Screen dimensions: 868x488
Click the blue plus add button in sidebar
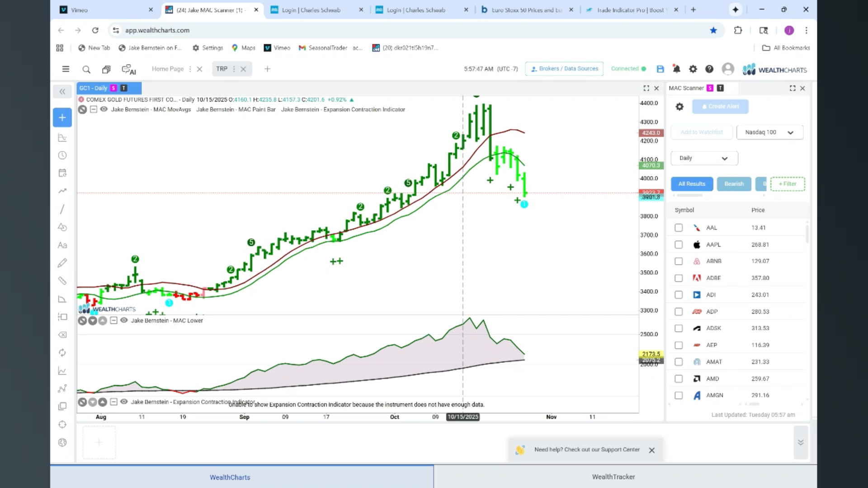tap(62, 117)
